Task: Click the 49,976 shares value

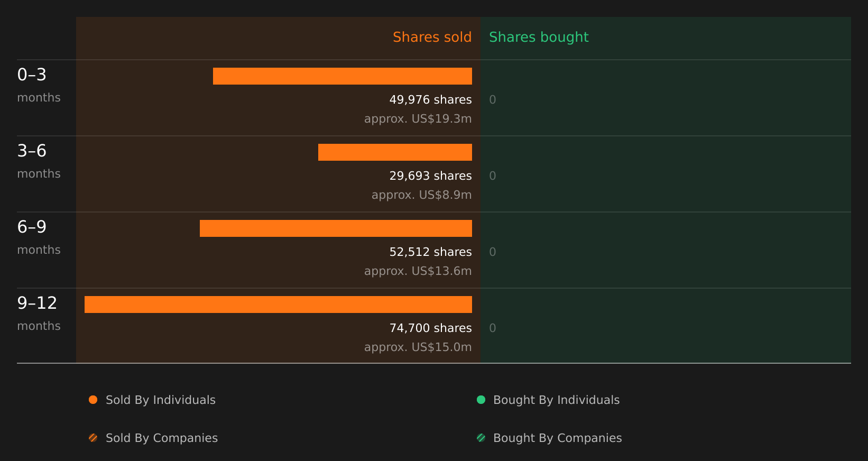Action: click(x=431, y=100)
